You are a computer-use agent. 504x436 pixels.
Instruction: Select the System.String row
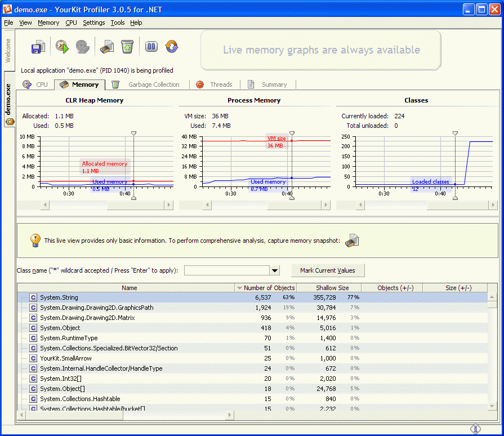252,297
